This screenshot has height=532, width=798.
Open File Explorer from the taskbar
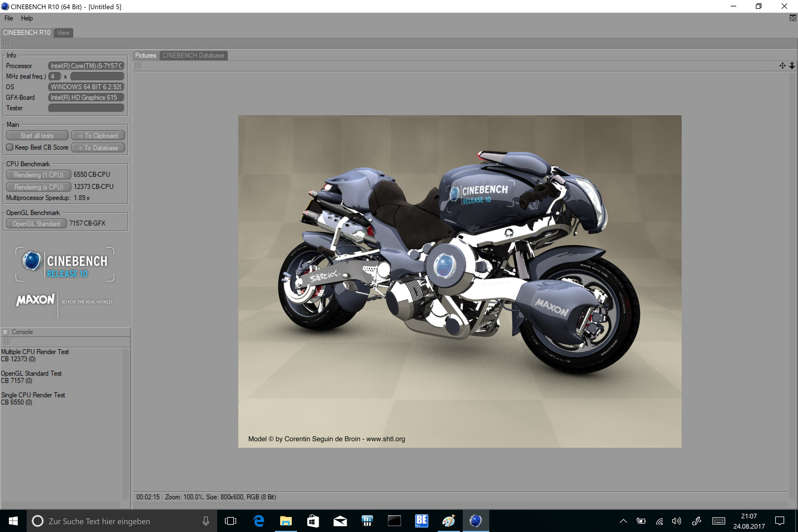point(286,521)
